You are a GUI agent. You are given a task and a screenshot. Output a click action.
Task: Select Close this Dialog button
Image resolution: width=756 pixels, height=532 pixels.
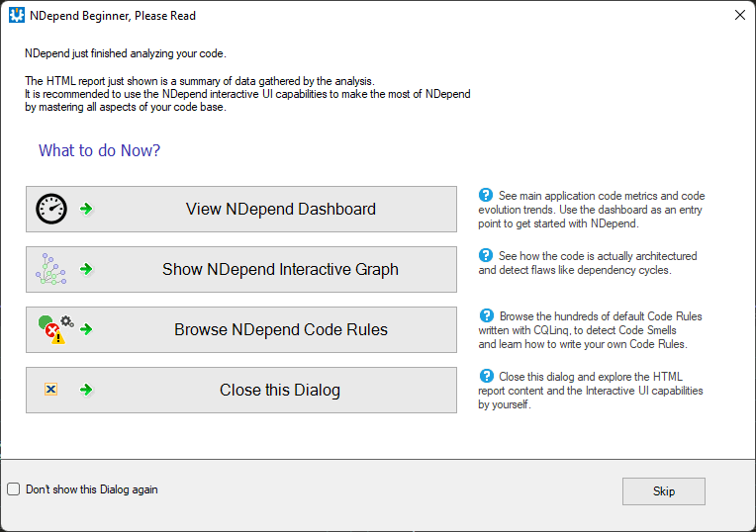click(x=241, y=390)
